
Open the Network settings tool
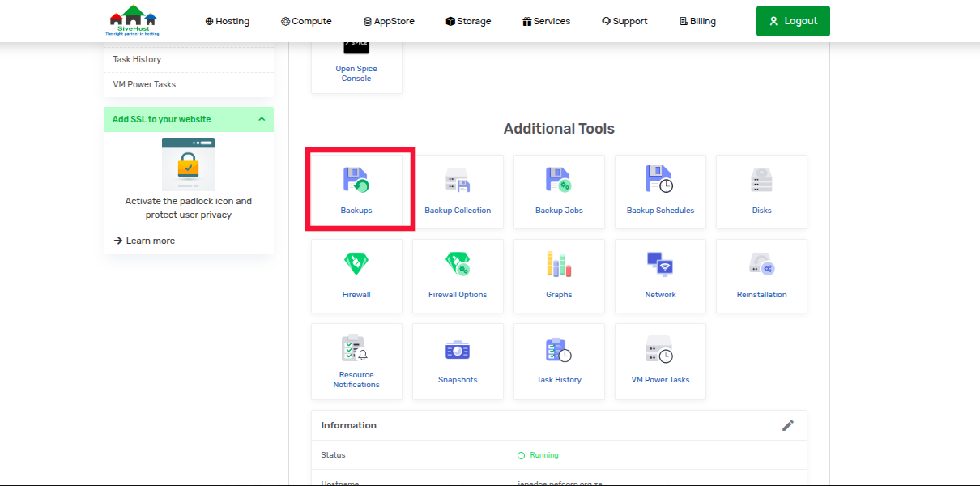point(660,274)
